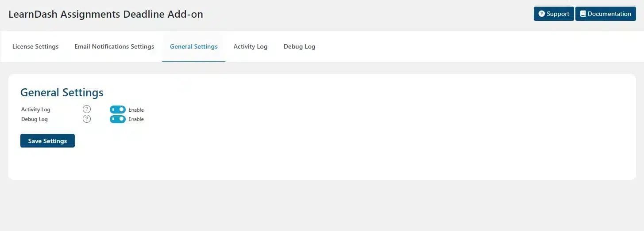
Task: Click the Enable label beside Activity Log toggle
Action: coord(136,110)
